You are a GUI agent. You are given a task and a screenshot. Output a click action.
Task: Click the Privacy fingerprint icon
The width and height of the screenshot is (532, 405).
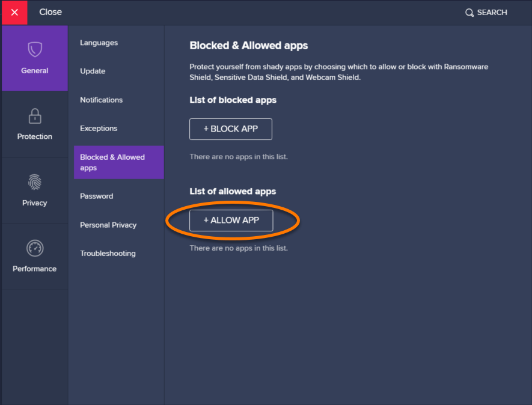(35, 181)
